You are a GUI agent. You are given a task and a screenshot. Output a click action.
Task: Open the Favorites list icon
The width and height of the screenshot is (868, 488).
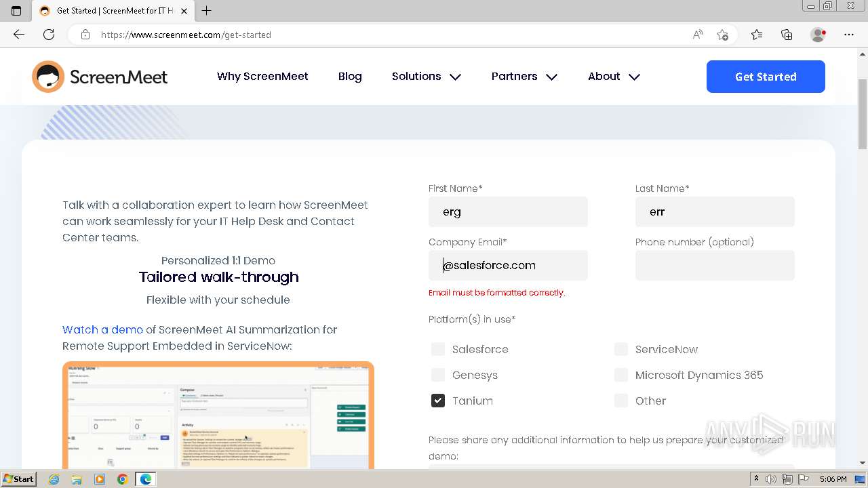coord(757,35)
